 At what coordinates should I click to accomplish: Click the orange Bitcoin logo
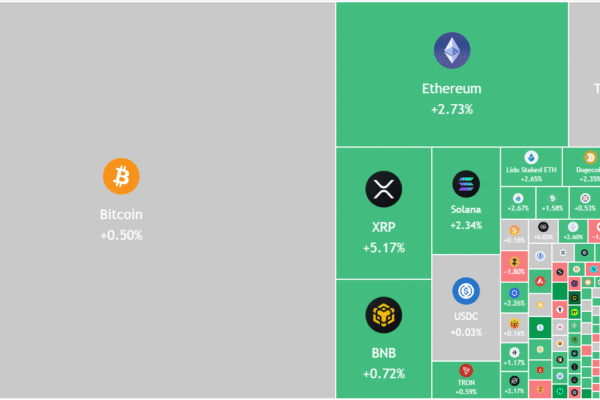click(121, 176)
